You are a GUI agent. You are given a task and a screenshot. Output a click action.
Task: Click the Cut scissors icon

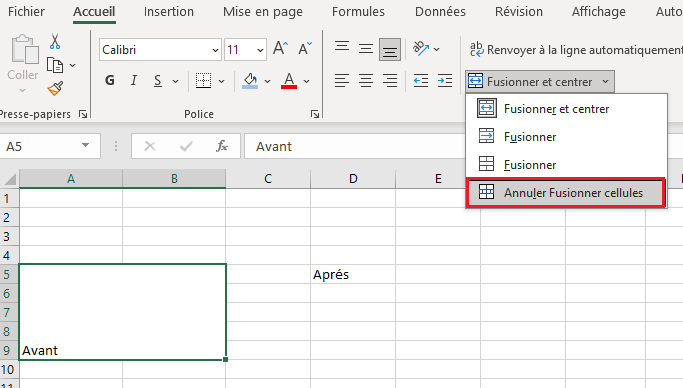point(54,41)
